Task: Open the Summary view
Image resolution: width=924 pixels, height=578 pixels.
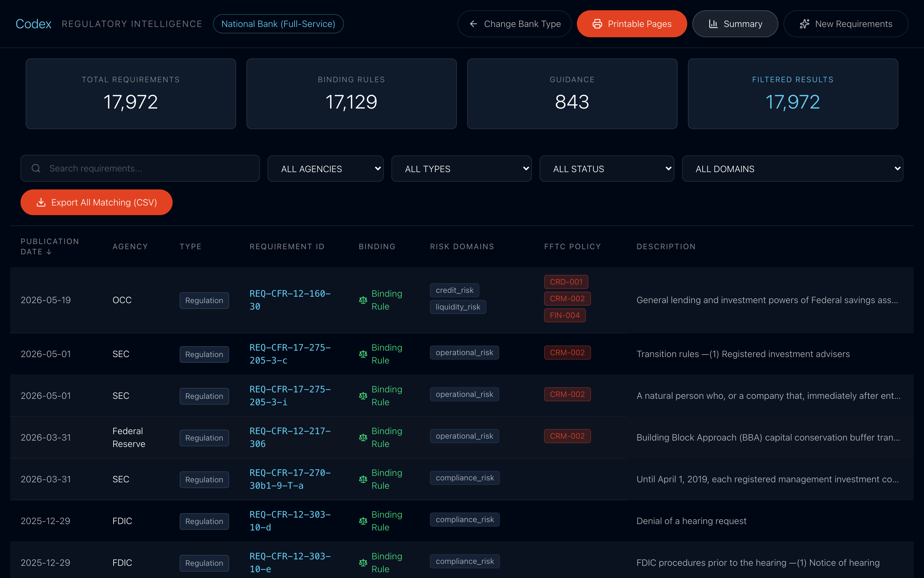Action: [x=735, y=24]
